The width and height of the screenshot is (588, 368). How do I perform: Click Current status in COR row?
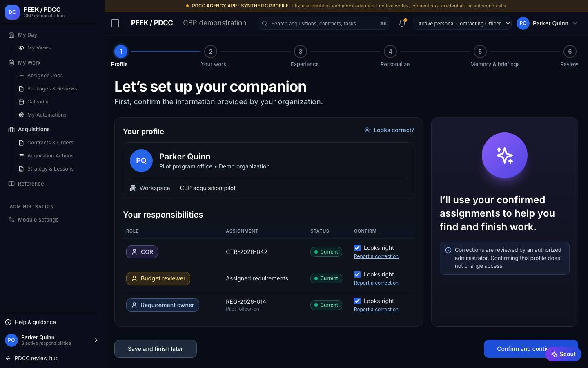click(326, 252)
